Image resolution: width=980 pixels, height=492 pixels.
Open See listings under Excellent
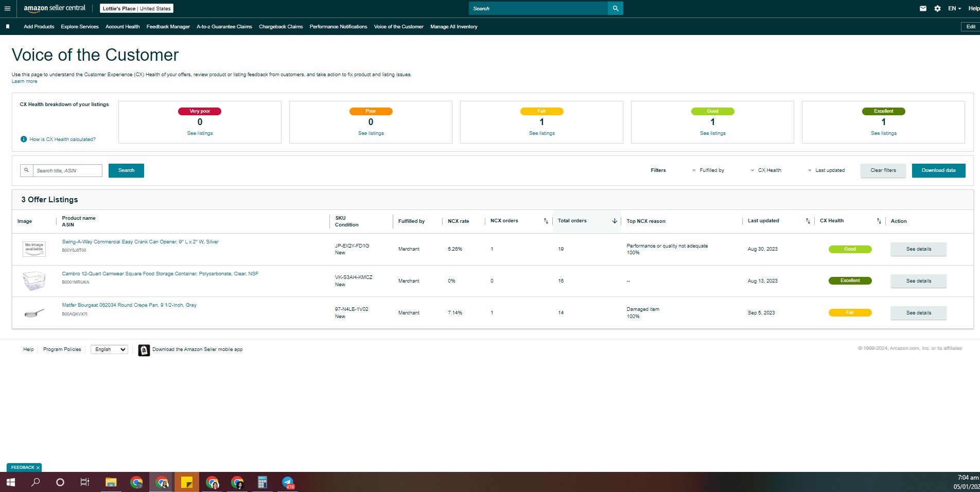tap(884, 133)
